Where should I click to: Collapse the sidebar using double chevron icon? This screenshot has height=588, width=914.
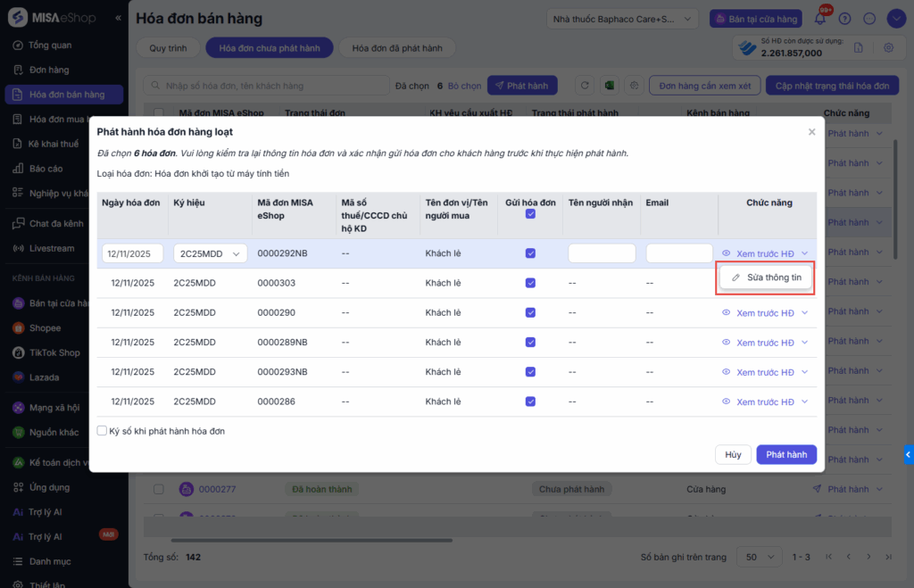pyautogui.click(x=119, y=19)
